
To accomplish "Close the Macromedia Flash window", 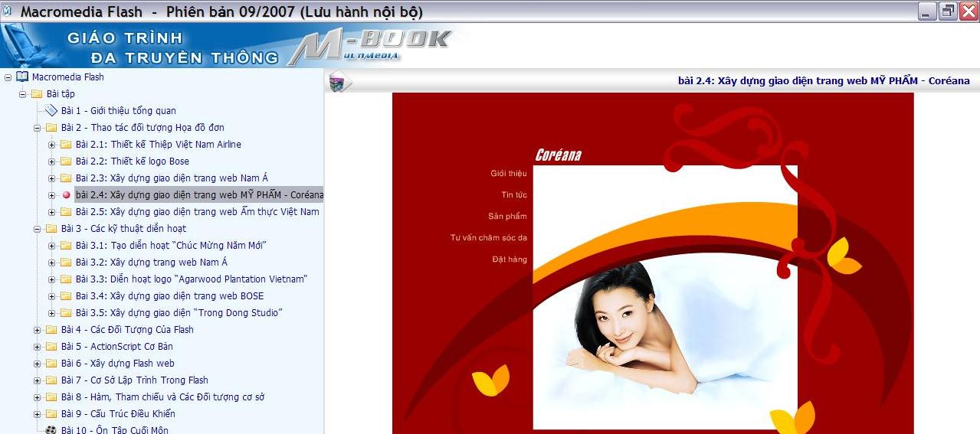I will [968, 11].
